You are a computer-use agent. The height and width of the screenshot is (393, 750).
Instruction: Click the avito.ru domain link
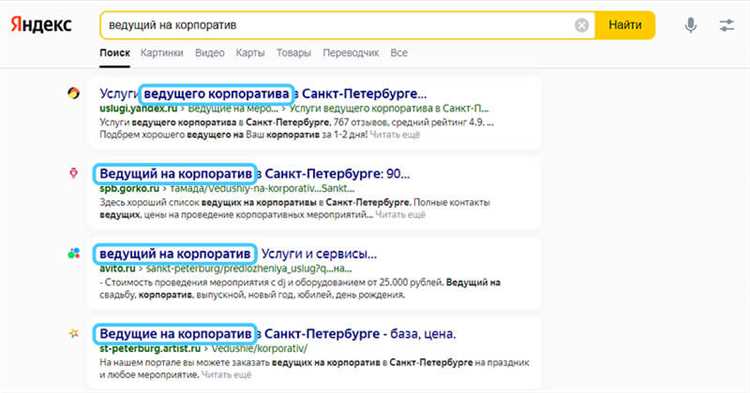[x=118, y=269]
